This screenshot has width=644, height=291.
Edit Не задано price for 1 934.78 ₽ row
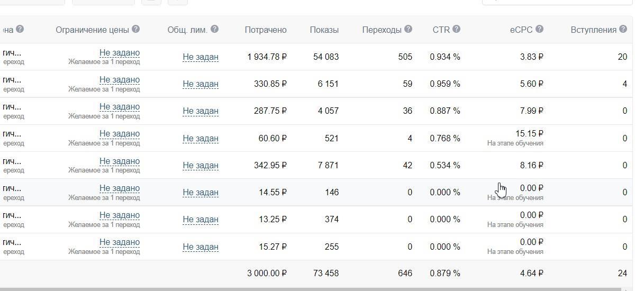tap(120, 52)
